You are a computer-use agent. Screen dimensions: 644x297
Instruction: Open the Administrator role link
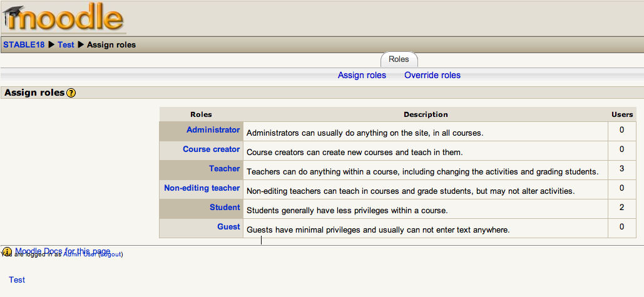213,129
